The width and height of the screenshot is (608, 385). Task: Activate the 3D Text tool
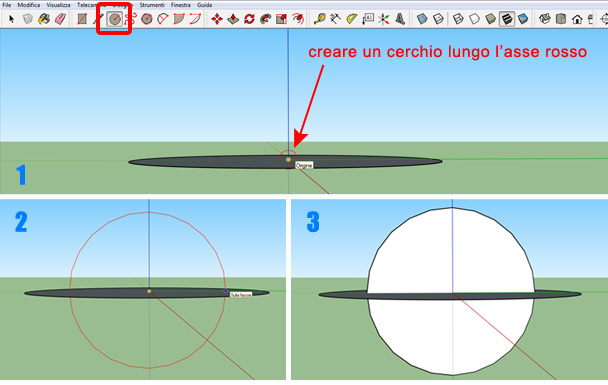pyautogui.click(x=400, y=19)
